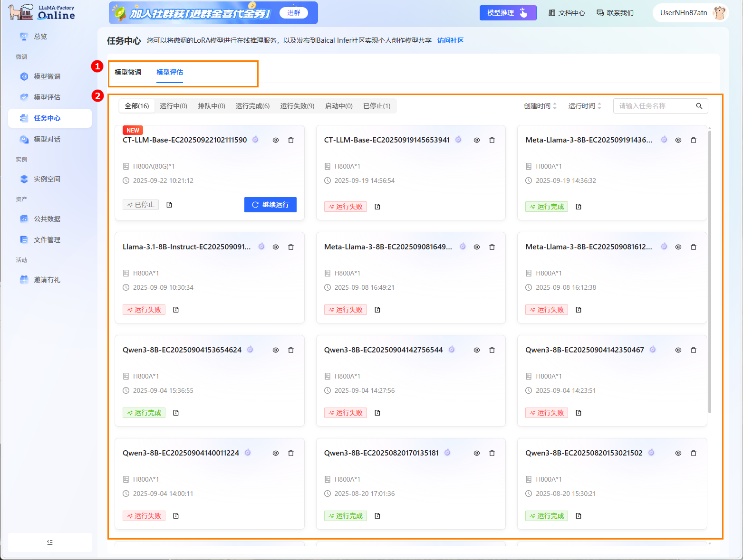Open 模型对话 in the sidebar
This screenshot has height=560, width=743.
pyautogui.click(x=47, y=139)
